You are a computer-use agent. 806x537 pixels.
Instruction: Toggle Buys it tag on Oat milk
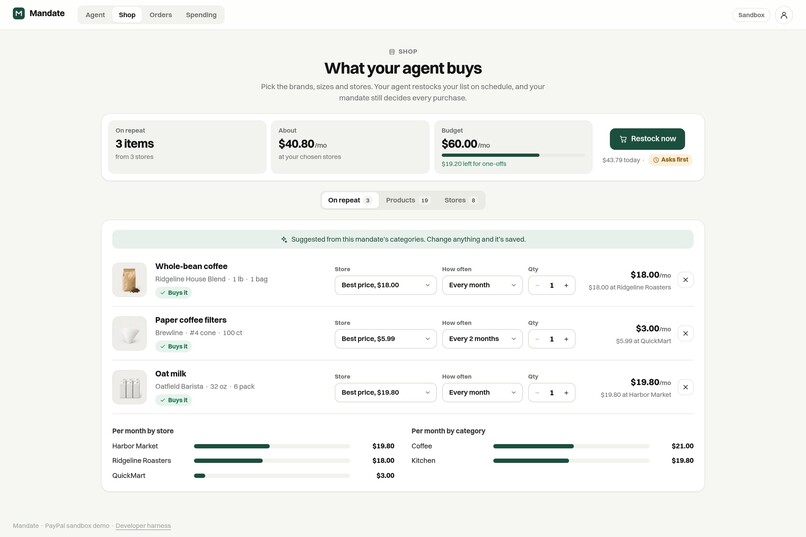click(x=173, y=400)
